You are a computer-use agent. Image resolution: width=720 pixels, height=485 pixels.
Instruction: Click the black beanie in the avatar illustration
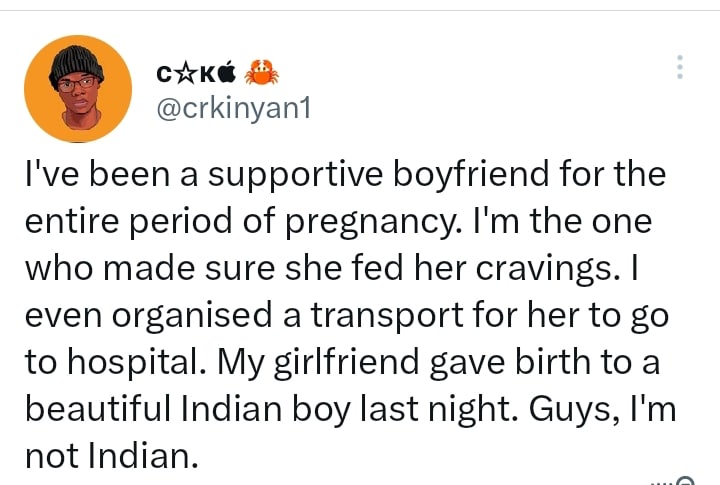pos(75,63)
